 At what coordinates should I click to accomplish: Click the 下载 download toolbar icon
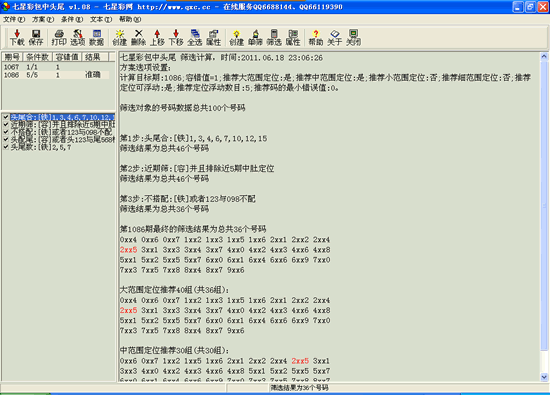[x=17, y=37]
